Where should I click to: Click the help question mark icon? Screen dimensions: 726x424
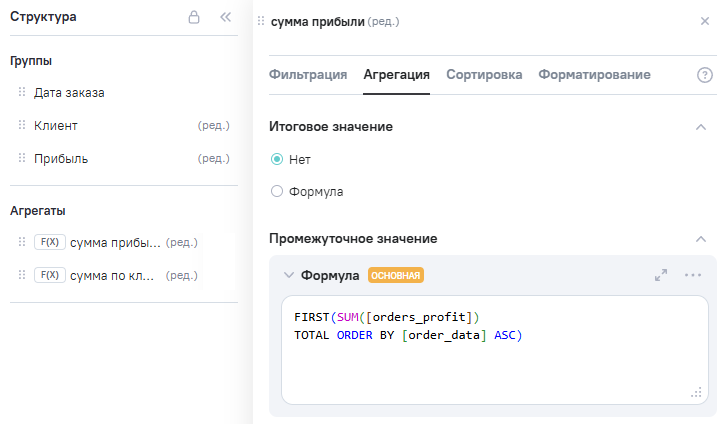pyautogui.click(x=705, y=75)
